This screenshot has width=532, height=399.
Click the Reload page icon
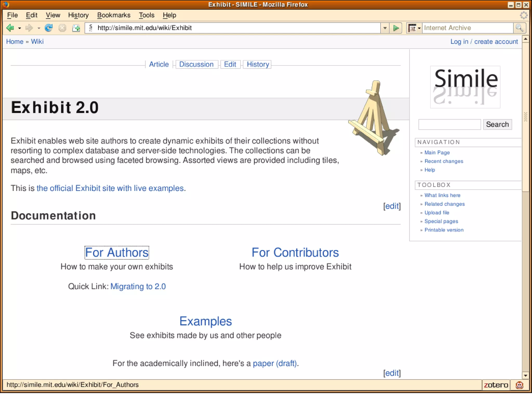pyautogui.click(x=49, y=28)
